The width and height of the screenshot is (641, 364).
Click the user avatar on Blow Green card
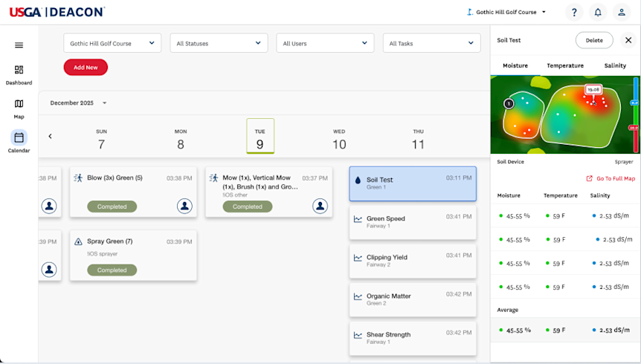tap(184, 206)
